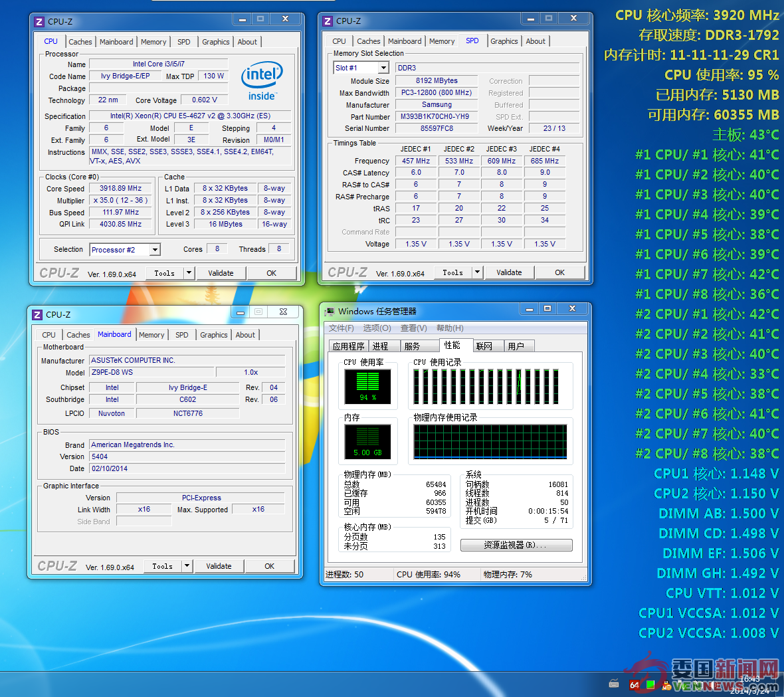Click the CPU-Z title icon in the CPU-tab window
784x697 pixels.
pyautogui.click(x=39, y=22)
